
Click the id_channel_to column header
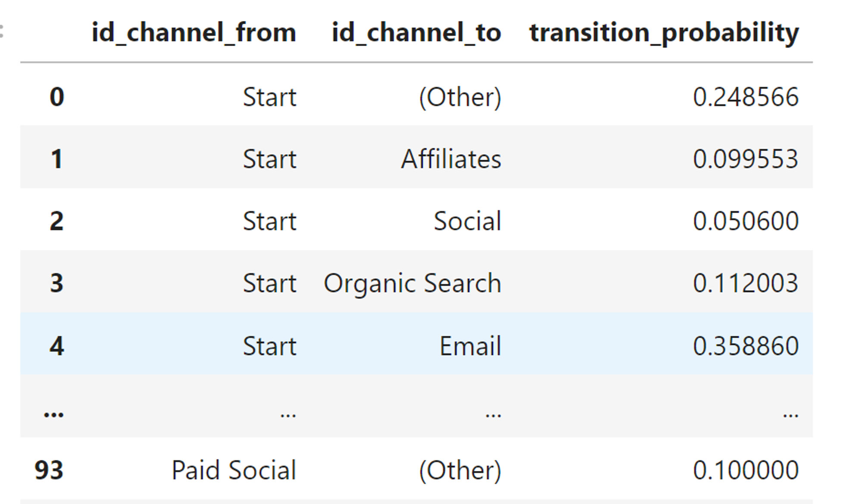click(x=416, y=33)
